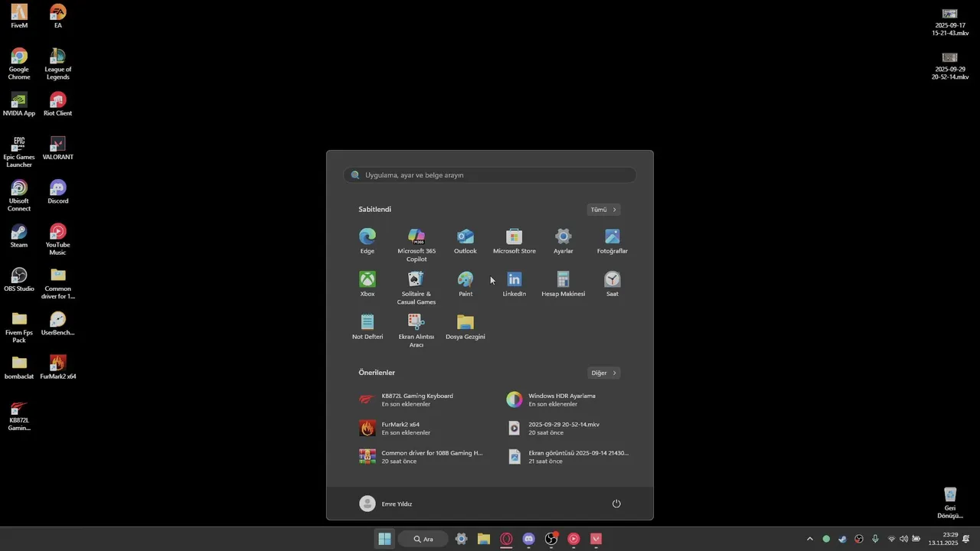Open YouTube Music on taskbar
980x551 pixels.
(x=573, y=539)
